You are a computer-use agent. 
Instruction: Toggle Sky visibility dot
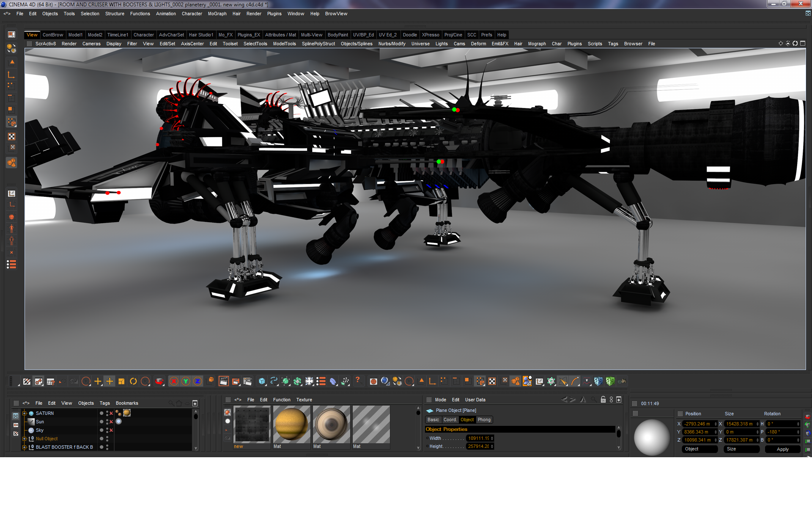click(101, 430)
